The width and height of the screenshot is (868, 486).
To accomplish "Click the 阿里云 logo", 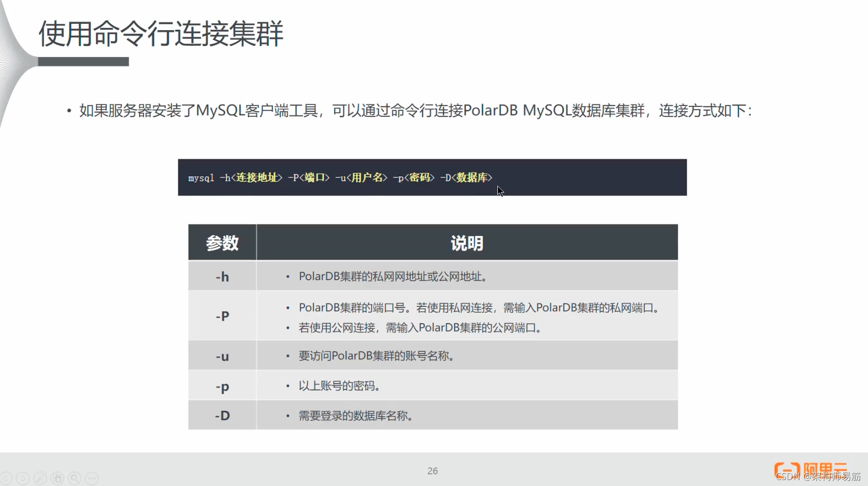I will click(x=811, y=471).
